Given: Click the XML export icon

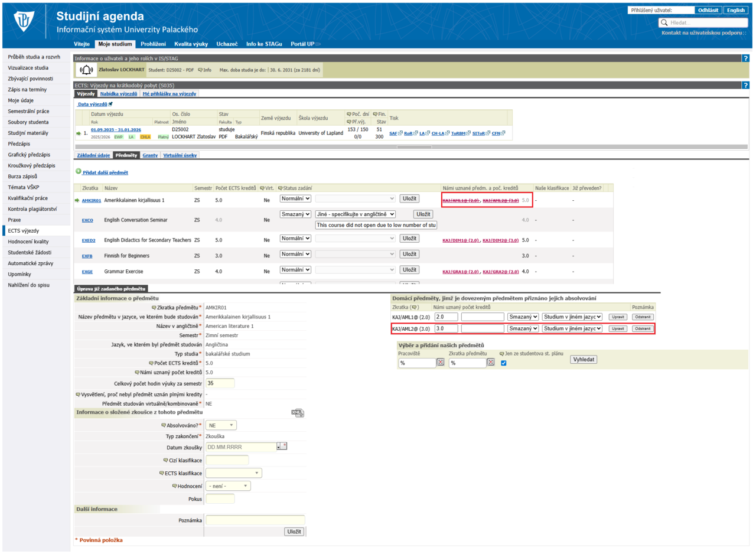Looking at the screenshot, I should (x=298, y=413).
